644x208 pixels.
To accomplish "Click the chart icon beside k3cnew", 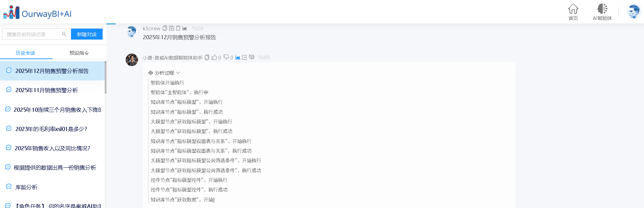I will point(185,28).
